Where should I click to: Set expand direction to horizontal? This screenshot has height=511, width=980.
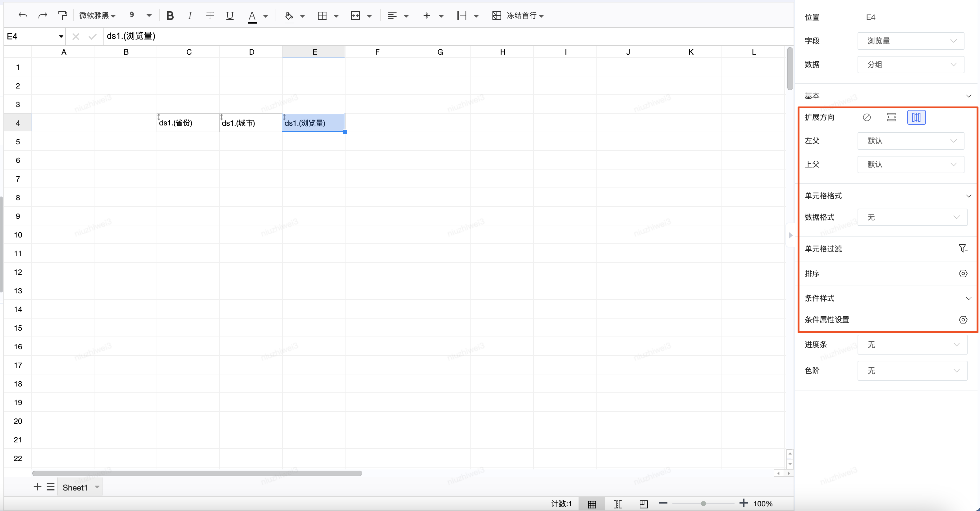(891, 117)
